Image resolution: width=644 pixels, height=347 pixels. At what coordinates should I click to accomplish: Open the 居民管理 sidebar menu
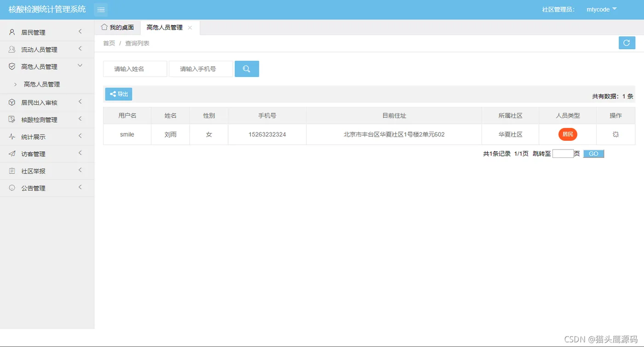coord(47,32)
